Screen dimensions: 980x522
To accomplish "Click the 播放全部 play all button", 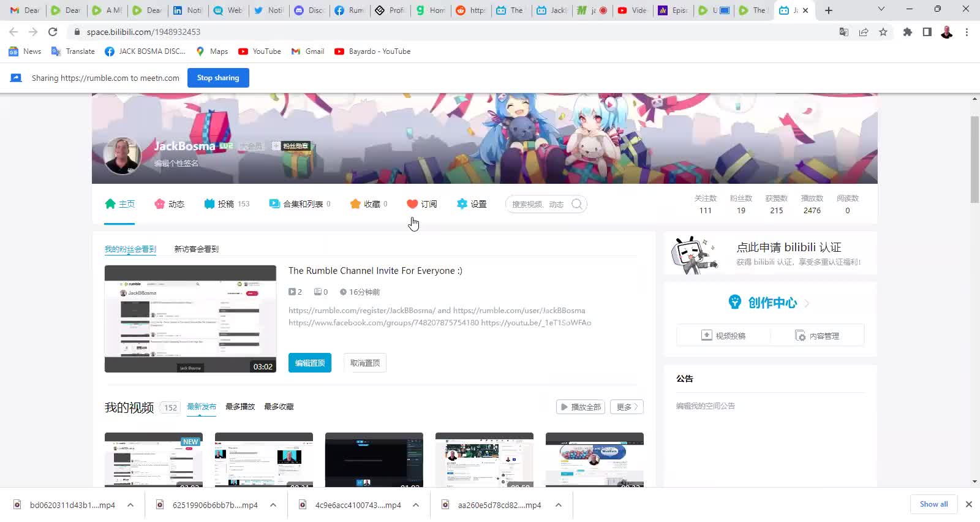I will [x=581, y=407].
